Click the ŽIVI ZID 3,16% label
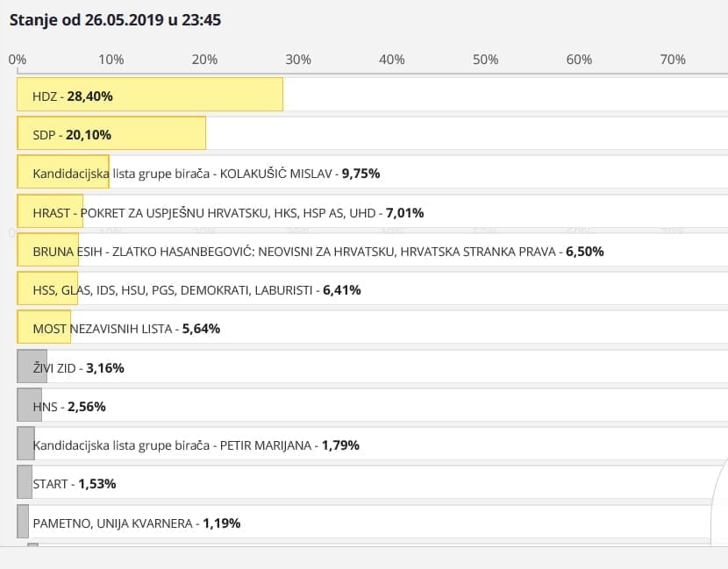 (x=78, y=367)
